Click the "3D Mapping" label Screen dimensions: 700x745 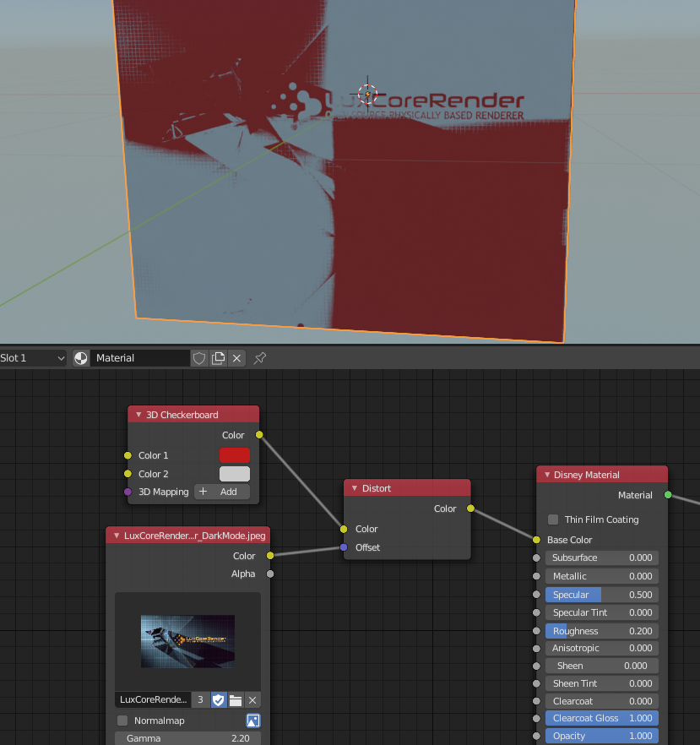coord(163,492)
